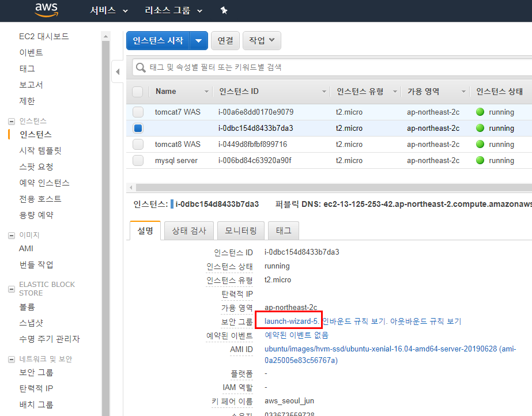Collapse the 이미지 sidebar section
The image size is (532, 416).
12,235
